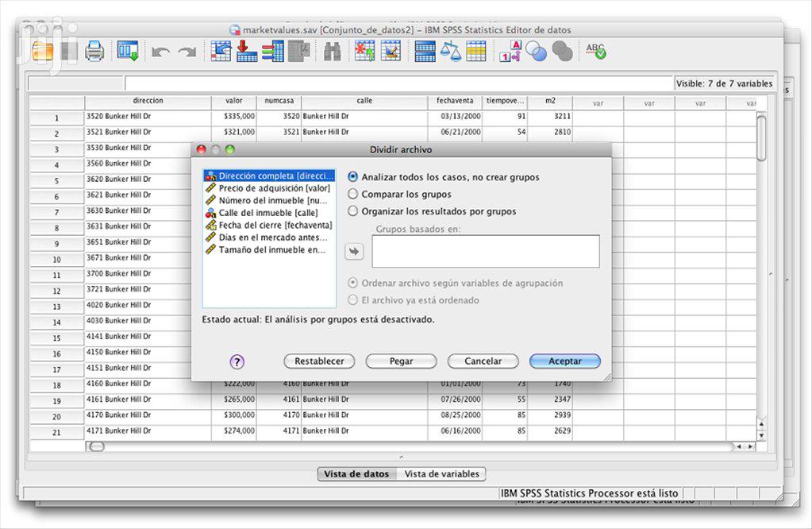Select 'Dirección completa' variable in list
Screen dimensions: 812x529
(x=269, y=176)
